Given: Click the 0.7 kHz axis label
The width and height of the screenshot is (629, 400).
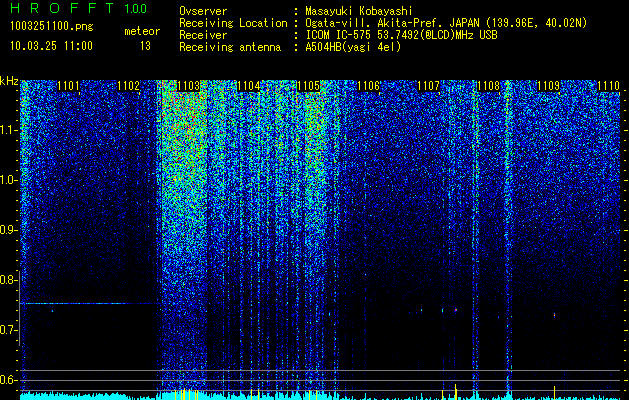Looking at the screenshot, I should [x=8, y=330].
